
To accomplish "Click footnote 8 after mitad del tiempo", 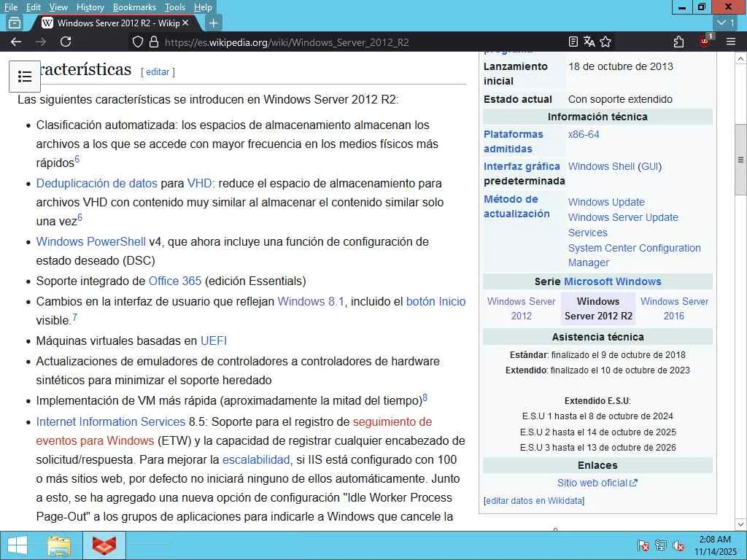I will point(425,397).
